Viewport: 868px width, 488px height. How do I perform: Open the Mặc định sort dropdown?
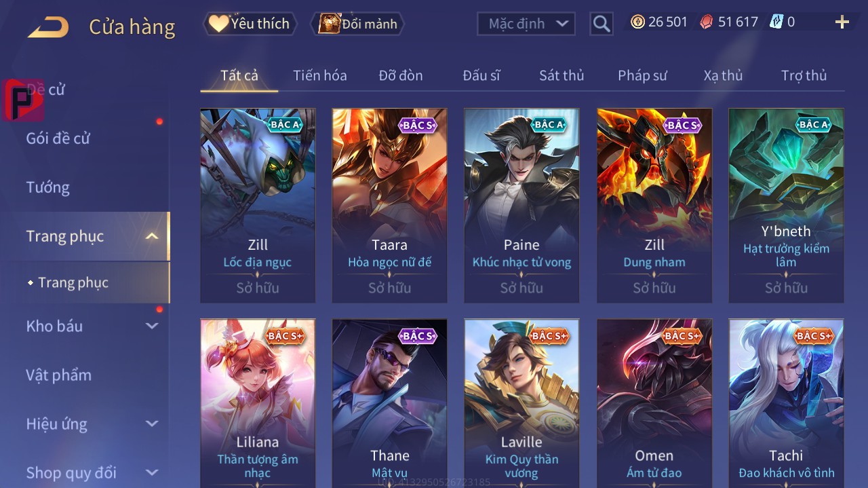(x=526, y=24)
